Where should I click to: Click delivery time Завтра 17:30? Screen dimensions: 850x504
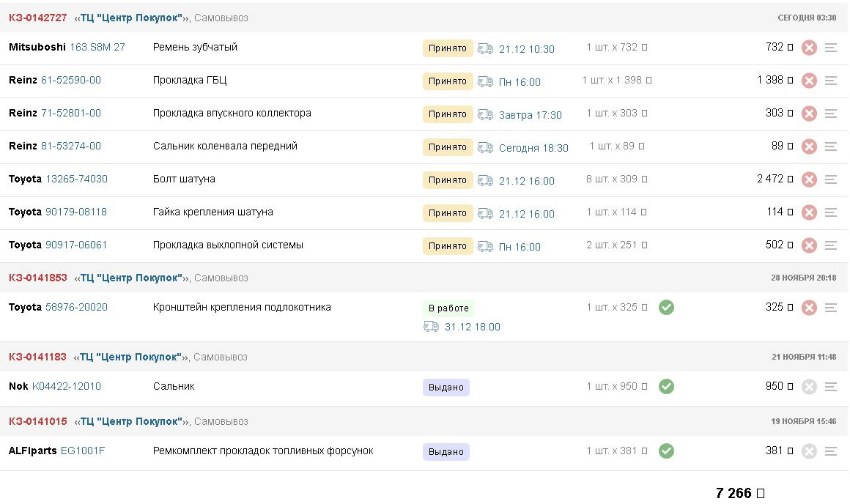tap(531, 115)
